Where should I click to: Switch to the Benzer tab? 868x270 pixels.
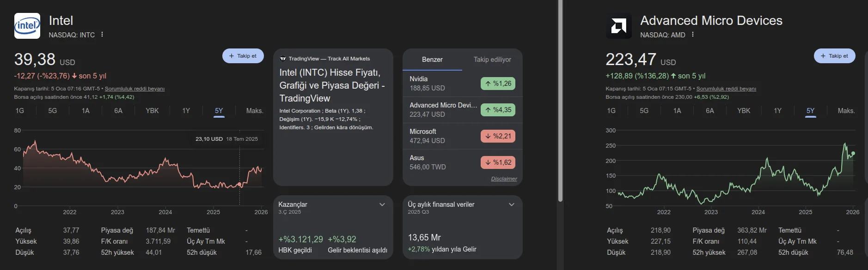(x=432, y=60)
